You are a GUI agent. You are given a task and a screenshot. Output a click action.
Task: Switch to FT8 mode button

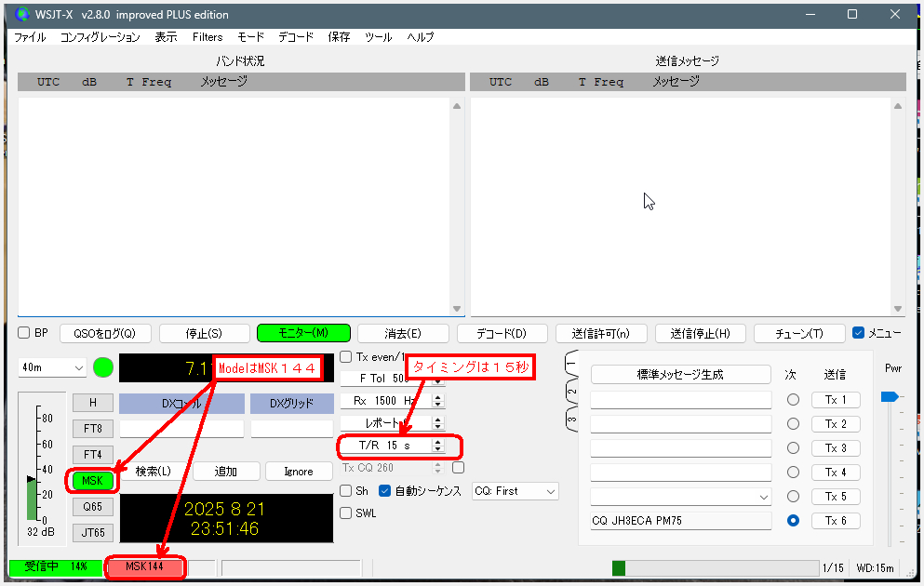point(92,429)
